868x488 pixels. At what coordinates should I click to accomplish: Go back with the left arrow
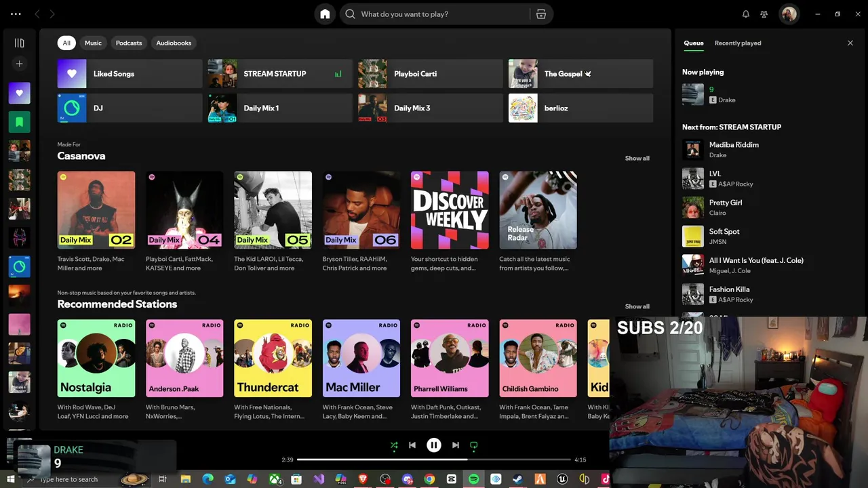pos(37,14)
